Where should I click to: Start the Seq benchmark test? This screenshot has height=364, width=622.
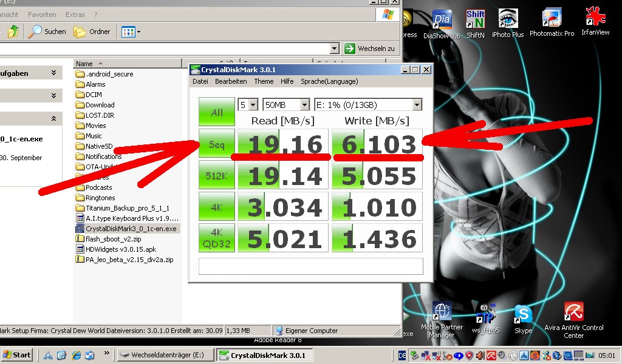point(216,144)
